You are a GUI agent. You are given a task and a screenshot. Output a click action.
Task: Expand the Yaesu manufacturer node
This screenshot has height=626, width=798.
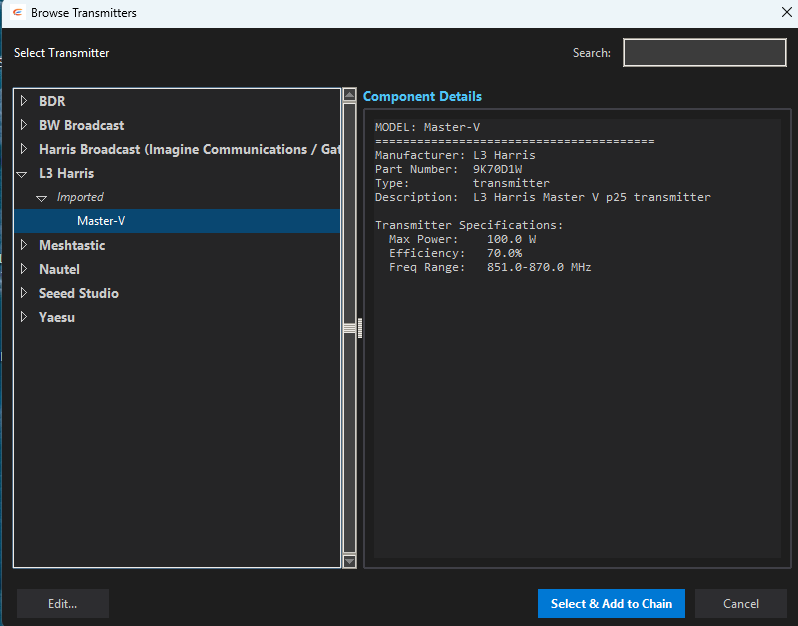coord(23,317)
